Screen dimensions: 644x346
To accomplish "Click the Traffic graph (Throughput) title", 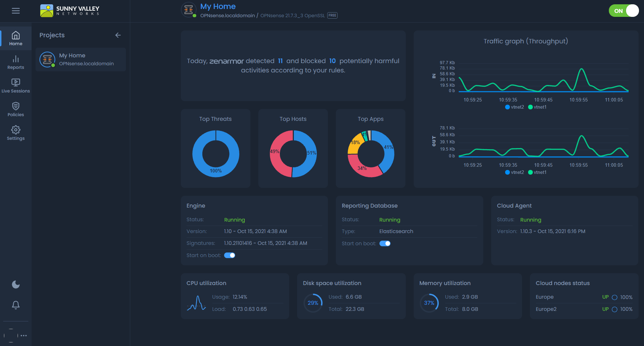I will (526, 41).
